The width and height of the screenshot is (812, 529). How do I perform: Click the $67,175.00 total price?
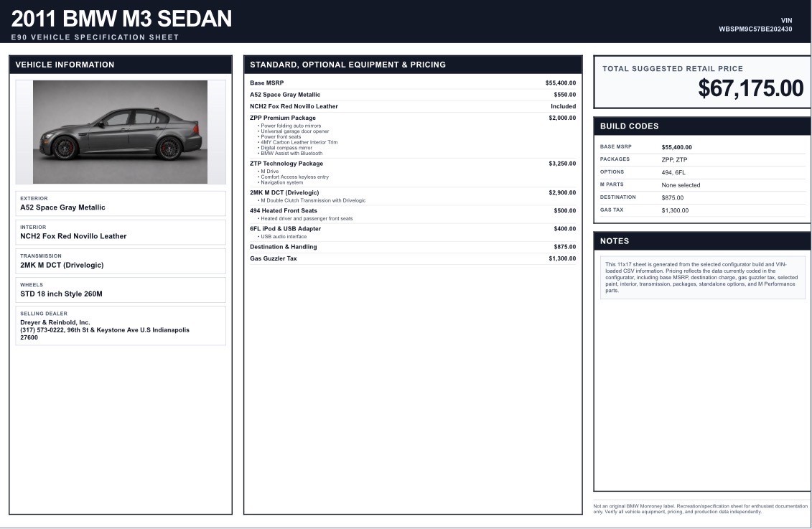click(750, 88)
